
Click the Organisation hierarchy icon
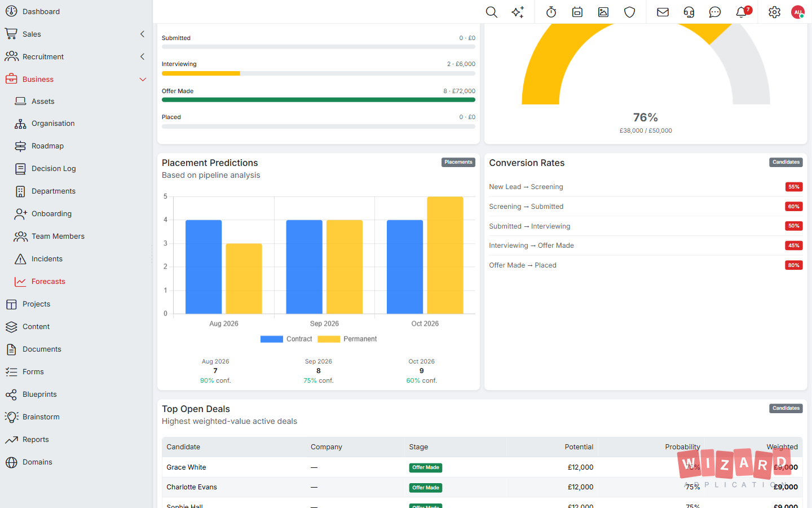[20, 124]
